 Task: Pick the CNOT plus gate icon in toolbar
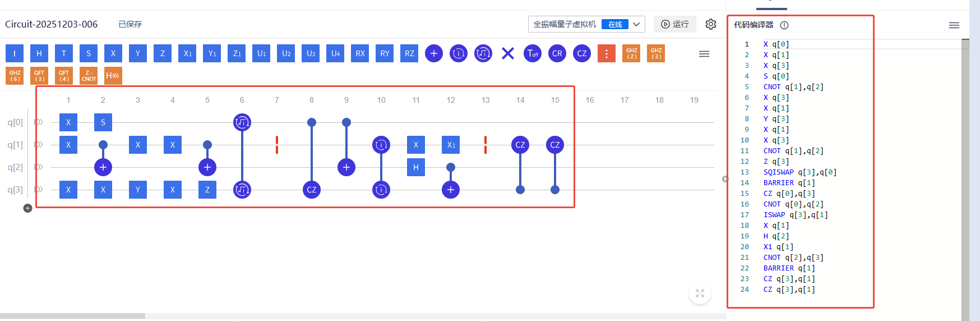coord(433,53)
